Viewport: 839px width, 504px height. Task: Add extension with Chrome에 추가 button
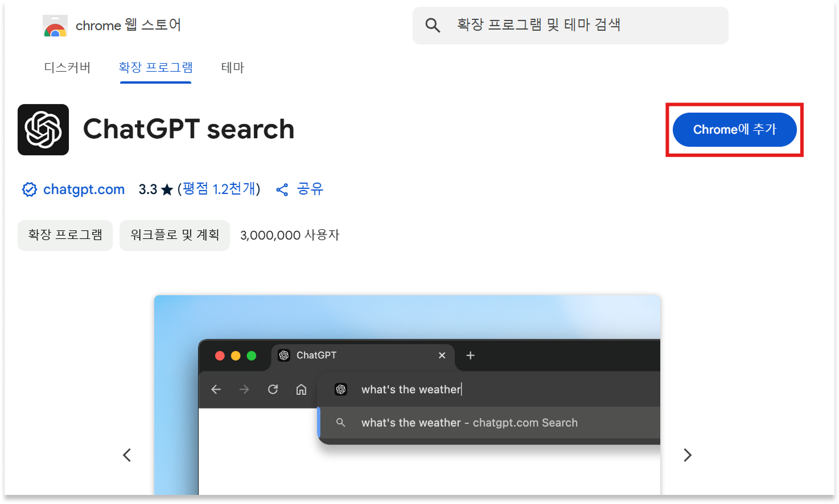(x=734, y=130)
